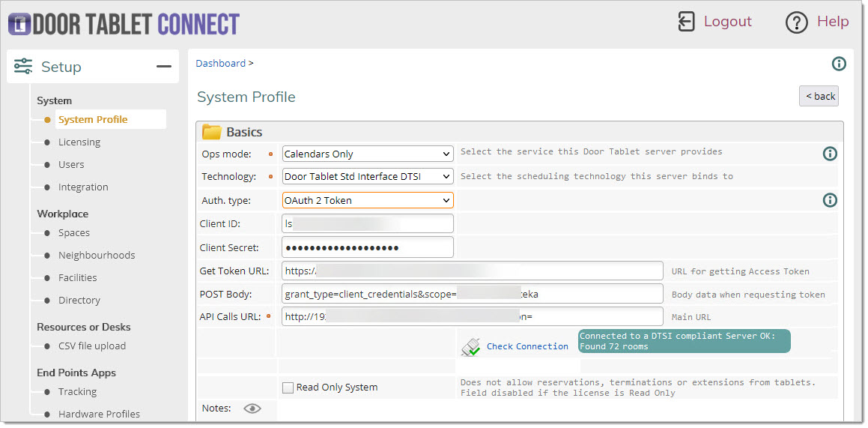Click the back button

coord(819,97)
